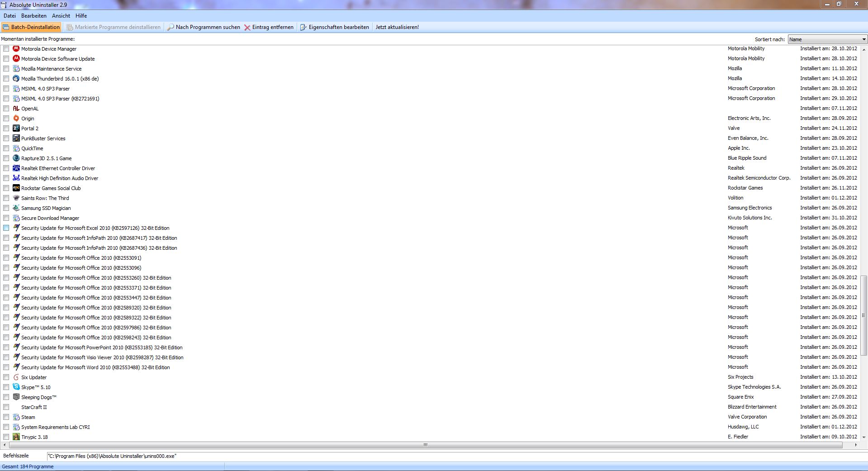
Task: Click the horizontal scrollbar left arrow
Action: pyautogui.click(x=5, y=445)
